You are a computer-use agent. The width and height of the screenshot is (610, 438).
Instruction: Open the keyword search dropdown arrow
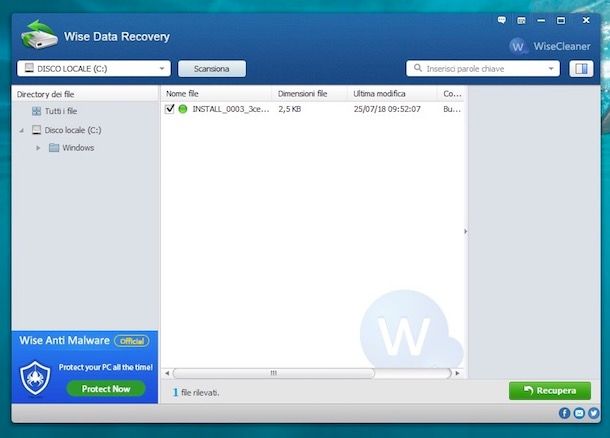coord(551,69)
